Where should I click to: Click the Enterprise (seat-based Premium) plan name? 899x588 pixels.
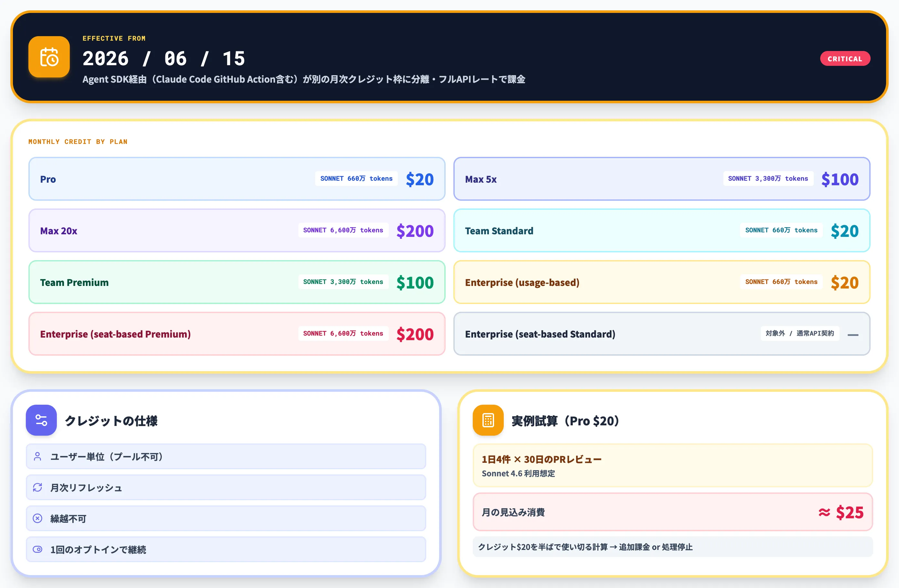tap(115, 334)
